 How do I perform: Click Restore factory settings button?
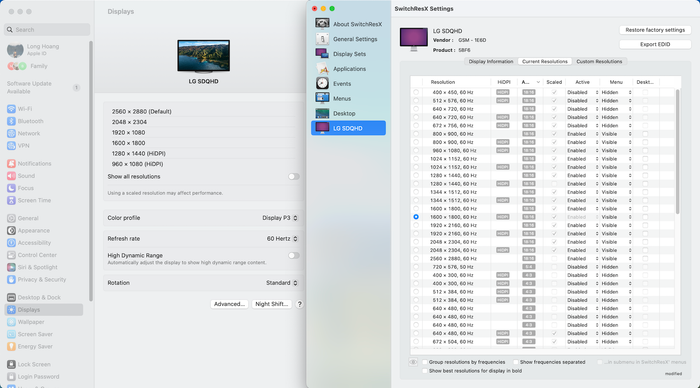click(x=655, y=30)
